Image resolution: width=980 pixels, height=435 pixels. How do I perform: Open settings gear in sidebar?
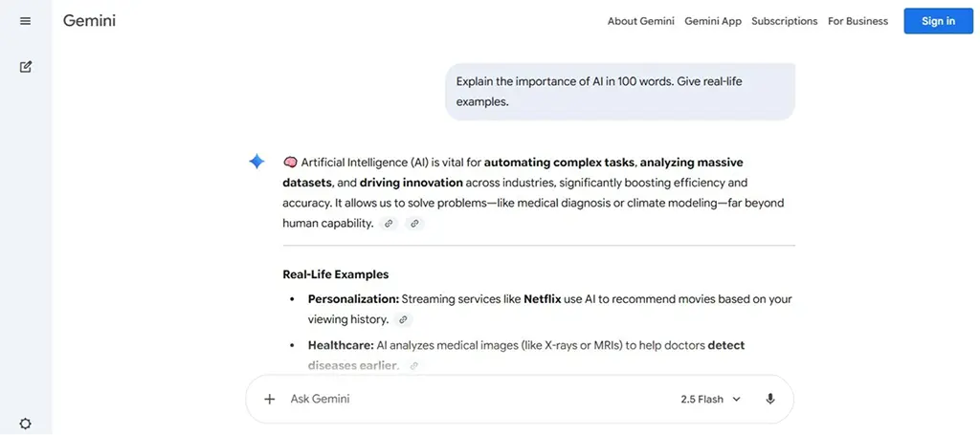[x=26, y=424]
